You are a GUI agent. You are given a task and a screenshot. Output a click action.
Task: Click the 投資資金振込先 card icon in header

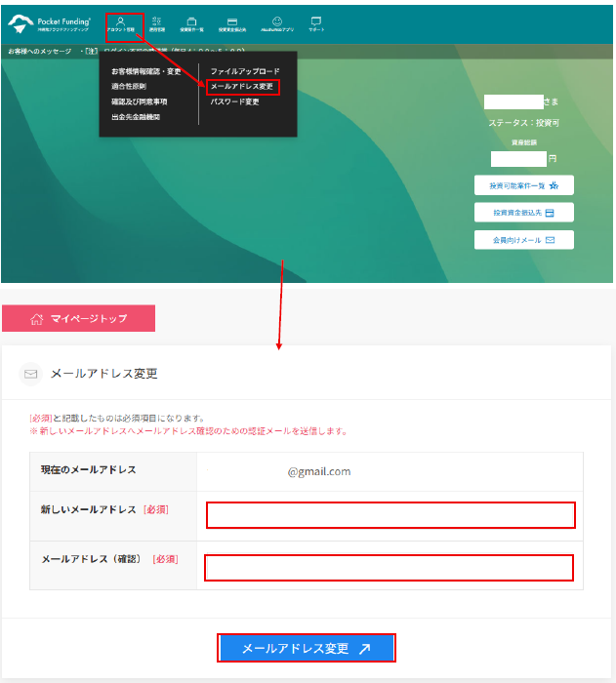tap(232, 24)
